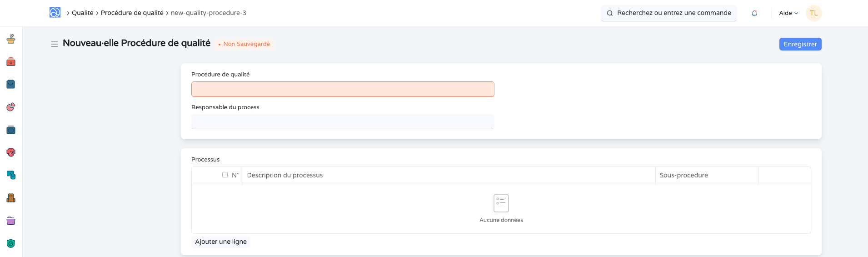This screenshot has width=868, height=257.
Task: Open the TL user avatar menu
Action: [x=813, y=13]
